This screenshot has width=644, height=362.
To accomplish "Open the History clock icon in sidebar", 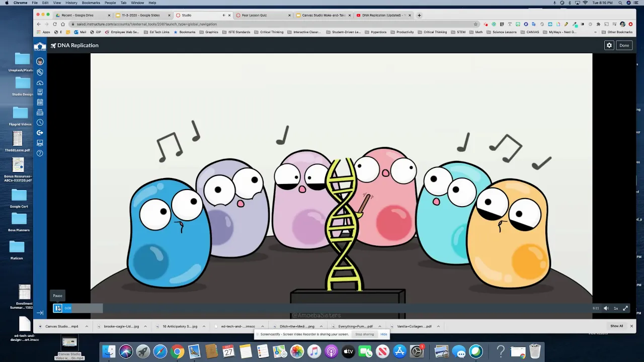I will (40, 122).
